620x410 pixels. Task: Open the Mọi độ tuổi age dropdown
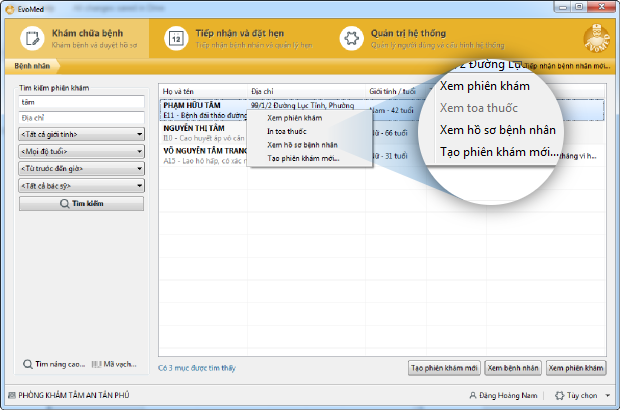pos(81,151)
